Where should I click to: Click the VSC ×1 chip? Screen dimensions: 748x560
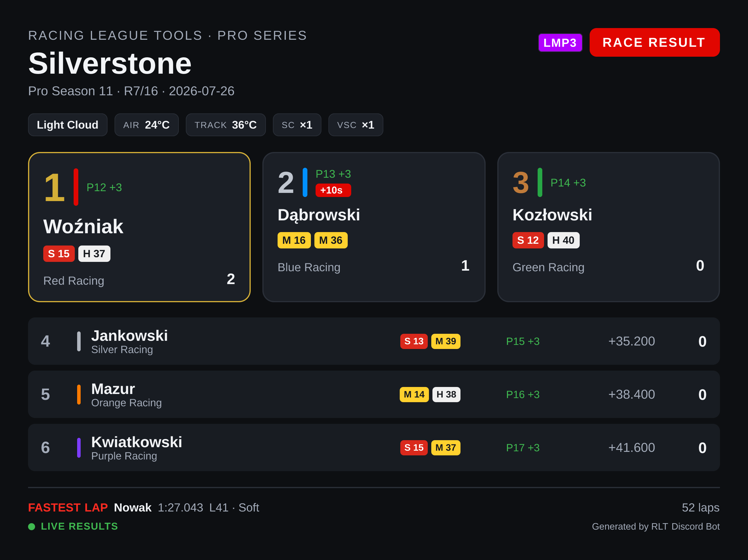pos(355,125)
